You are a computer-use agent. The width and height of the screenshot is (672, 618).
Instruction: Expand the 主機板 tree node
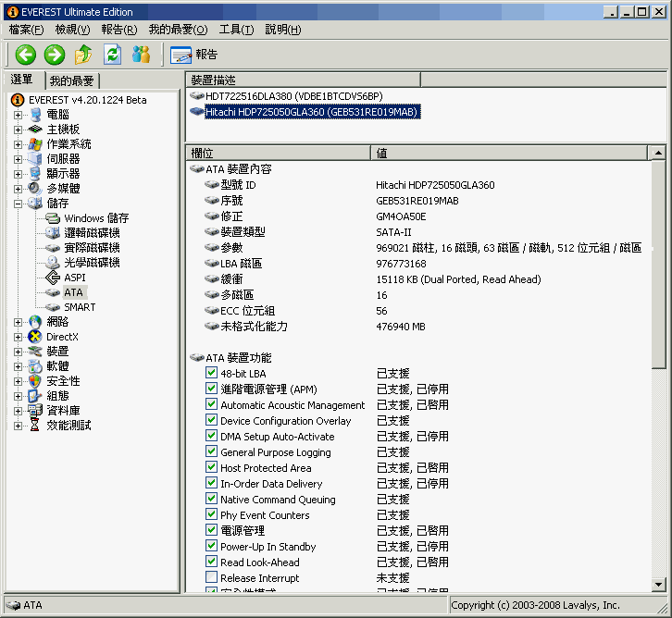pyautogui.click(x=18, y=130)
